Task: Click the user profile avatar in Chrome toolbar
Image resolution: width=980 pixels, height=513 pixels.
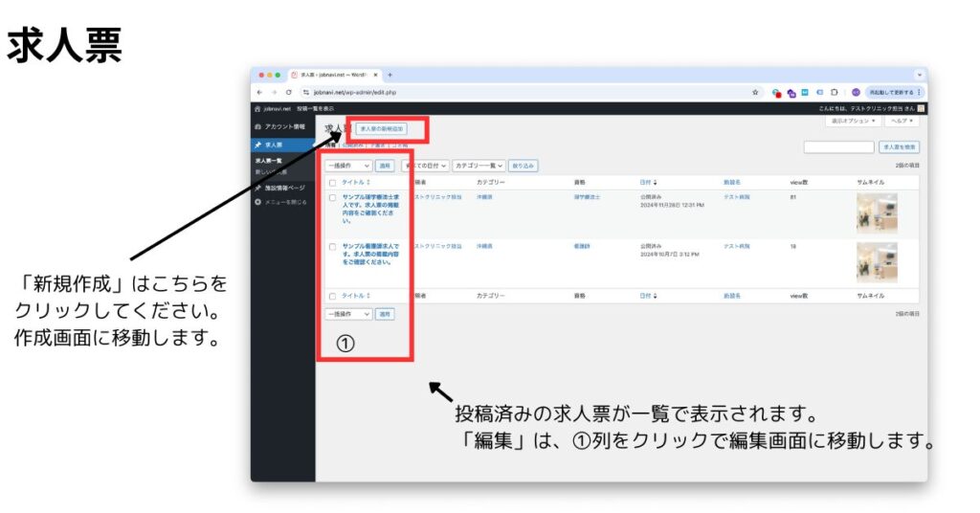Action: [856, 92]
